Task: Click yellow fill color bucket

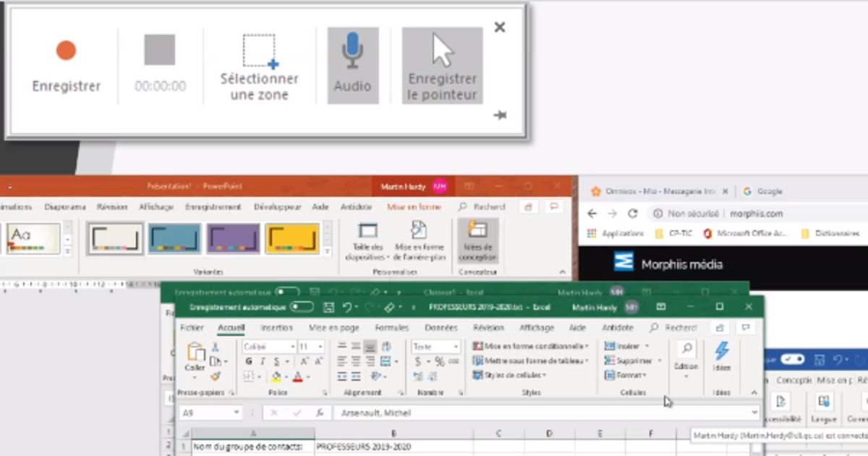Action: click(276, 376)
